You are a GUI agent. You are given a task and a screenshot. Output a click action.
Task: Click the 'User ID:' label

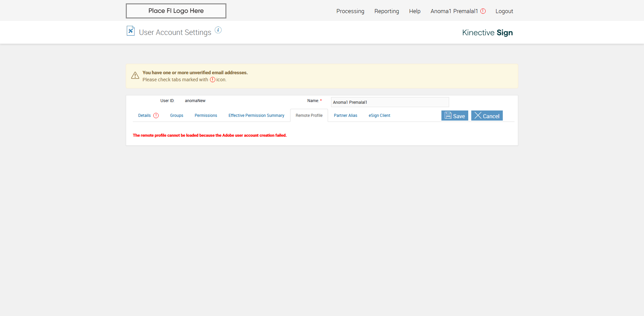pos(167,101)
